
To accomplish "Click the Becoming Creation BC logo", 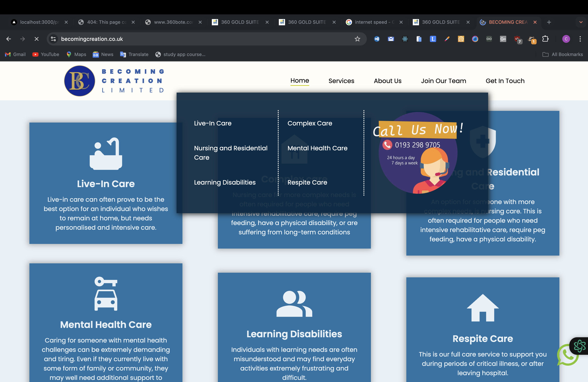I will click(80, 81).
